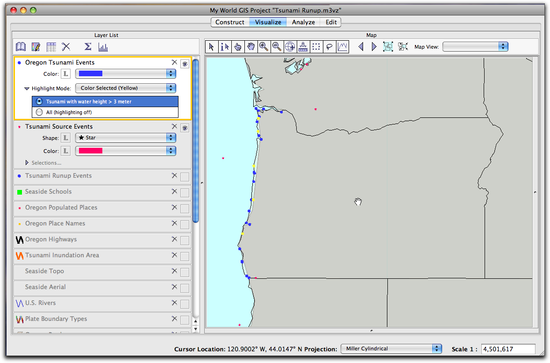
Task: Select the pan hand tool
Action: point(250,47)
